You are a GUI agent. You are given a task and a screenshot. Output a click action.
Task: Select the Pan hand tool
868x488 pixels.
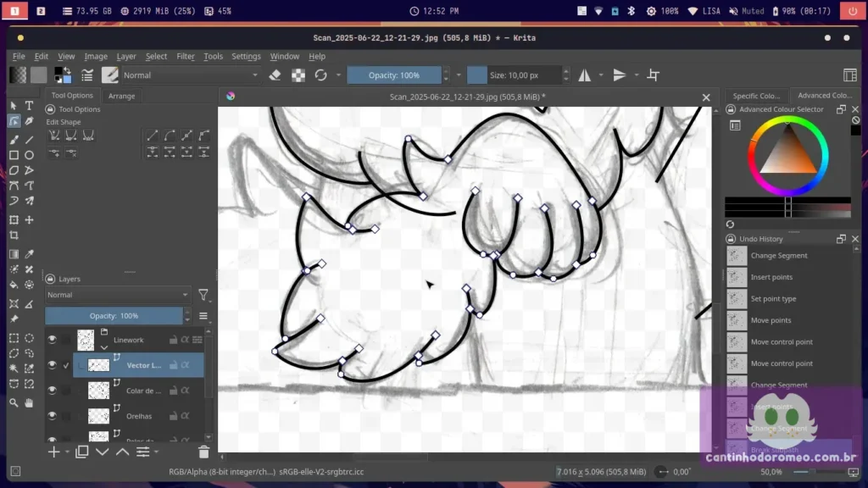pyautogui.click(x=30, y=402)
